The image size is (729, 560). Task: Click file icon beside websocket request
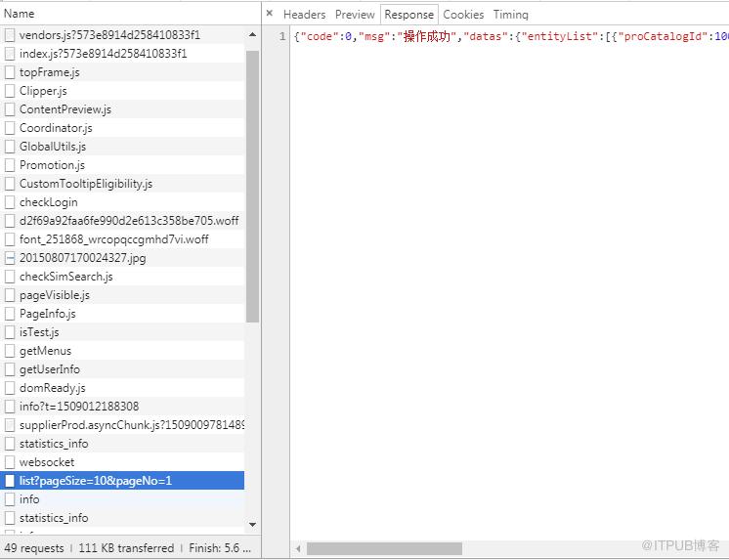coord(10,462)
